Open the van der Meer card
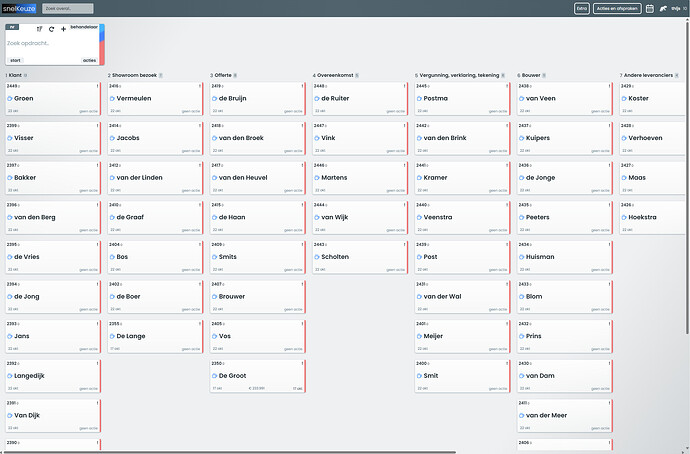Screen dimensions: 690x454 point(565,416)
